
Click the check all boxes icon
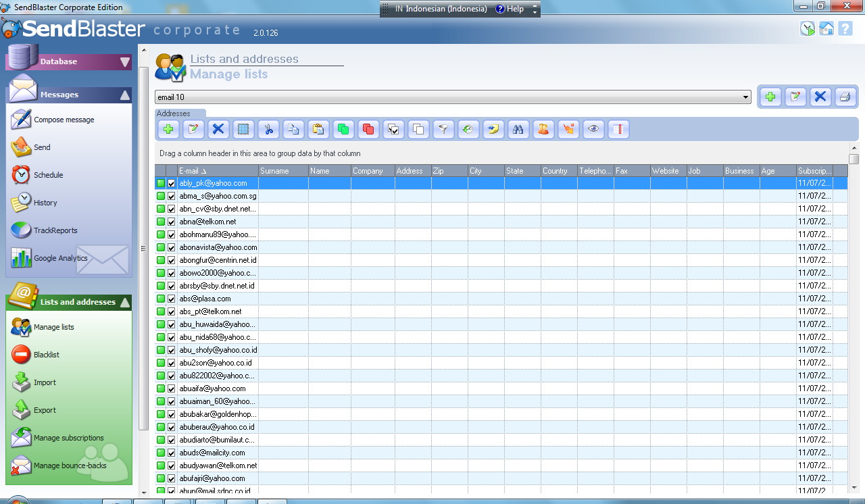click(393, 129)
